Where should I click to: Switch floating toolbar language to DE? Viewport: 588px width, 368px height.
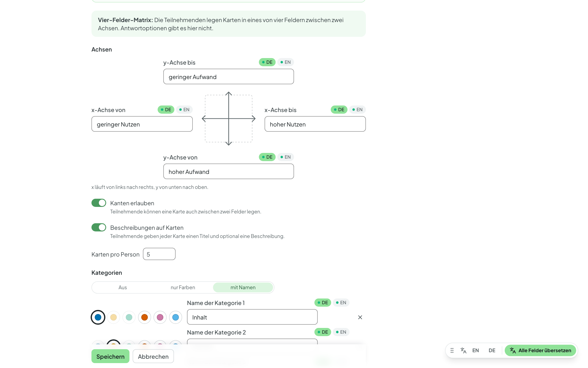tap(492, 350)
